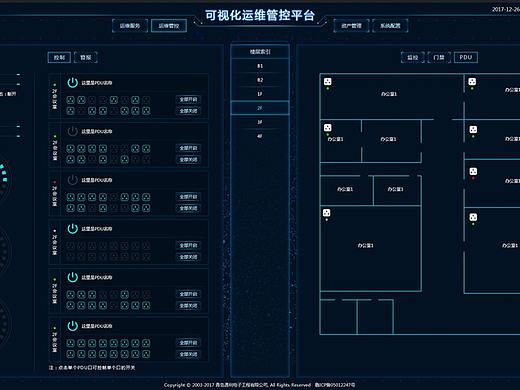Screen dimensions: 520x390
Task: Open the 资产管理 navigation tab
Action: pyautogui.click(x=351, y=26)
